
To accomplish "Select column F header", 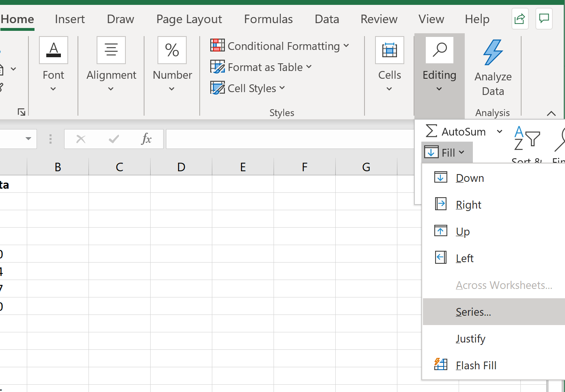I will [304, 167].
